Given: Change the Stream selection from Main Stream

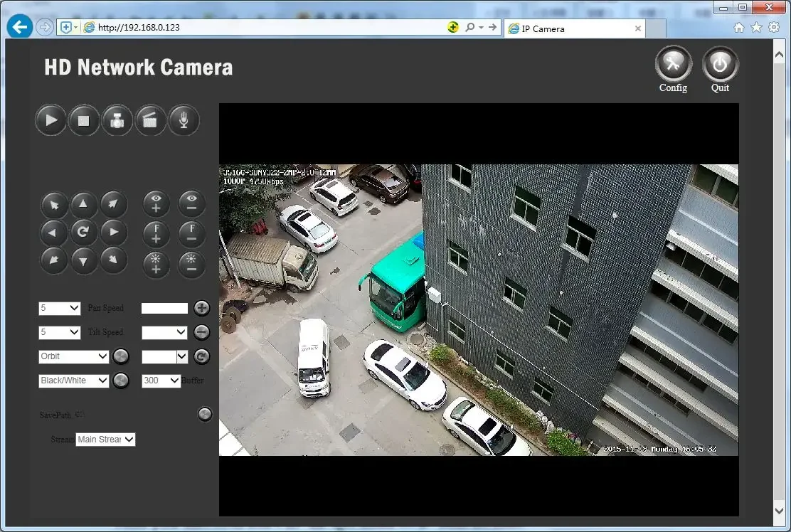Looking at the screenshot, I should (105, 440).
